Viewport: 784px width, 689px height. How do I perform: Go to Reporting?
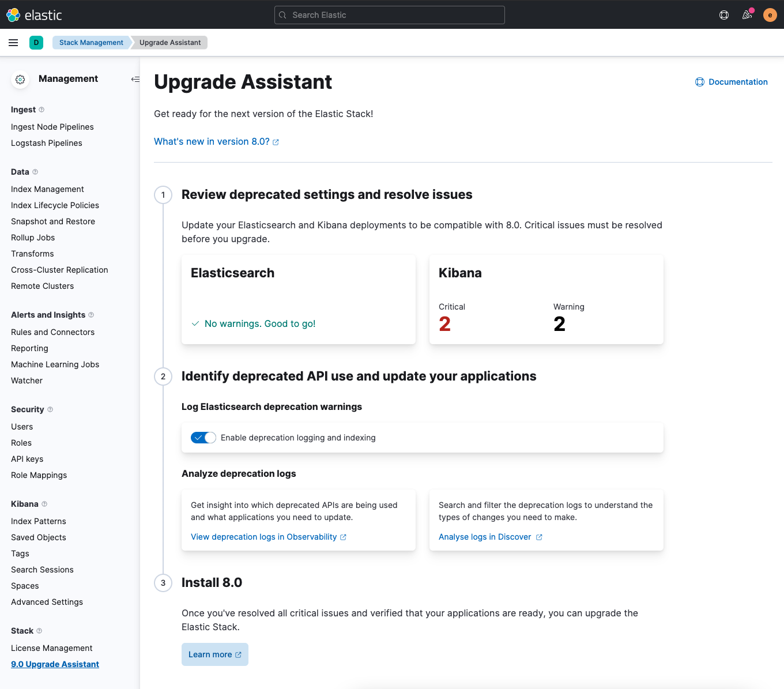pos(29,348)
